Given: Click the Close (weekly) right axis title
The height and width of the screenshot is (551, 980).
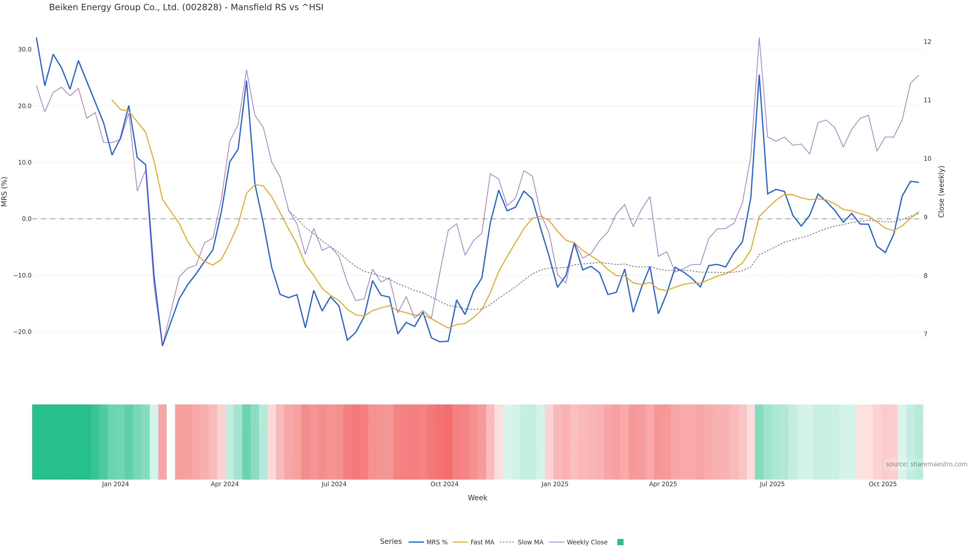Looking at the screenshot, I should (941, 192).
